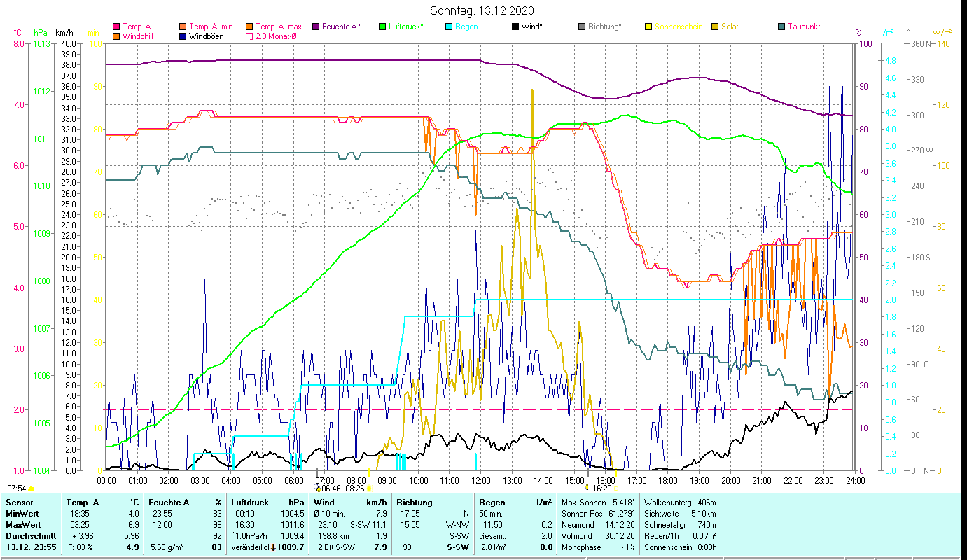The height and width of the screenshot is (560, 967).
Task: Click the dark blue Windböen legend marker
Action: 183,36
